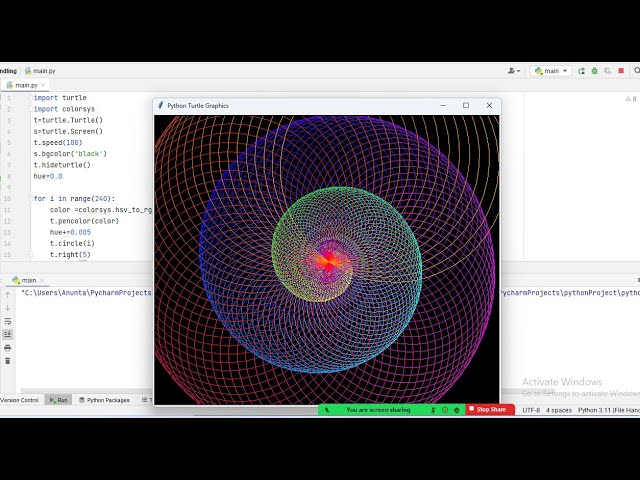The height and width of the screenshot is (480, 640).
Task: Collapse the import block fold marker
Action: (30, 98)
